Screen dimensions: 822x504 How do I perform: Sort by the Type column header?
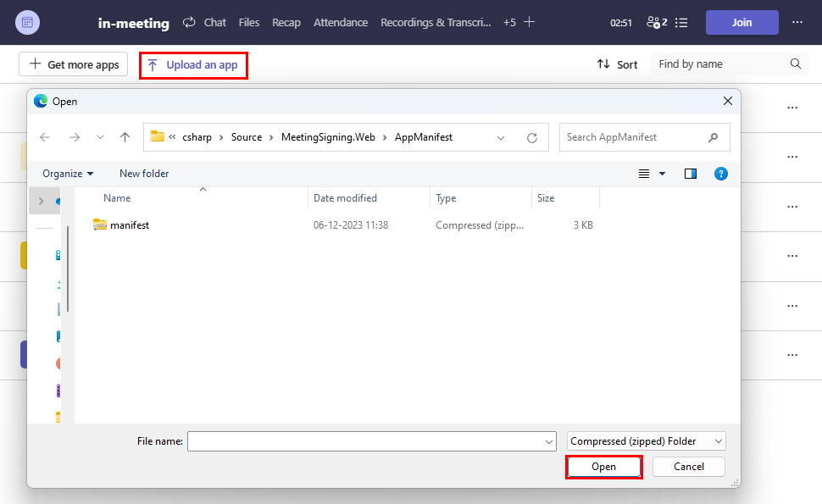coord(446,198)
